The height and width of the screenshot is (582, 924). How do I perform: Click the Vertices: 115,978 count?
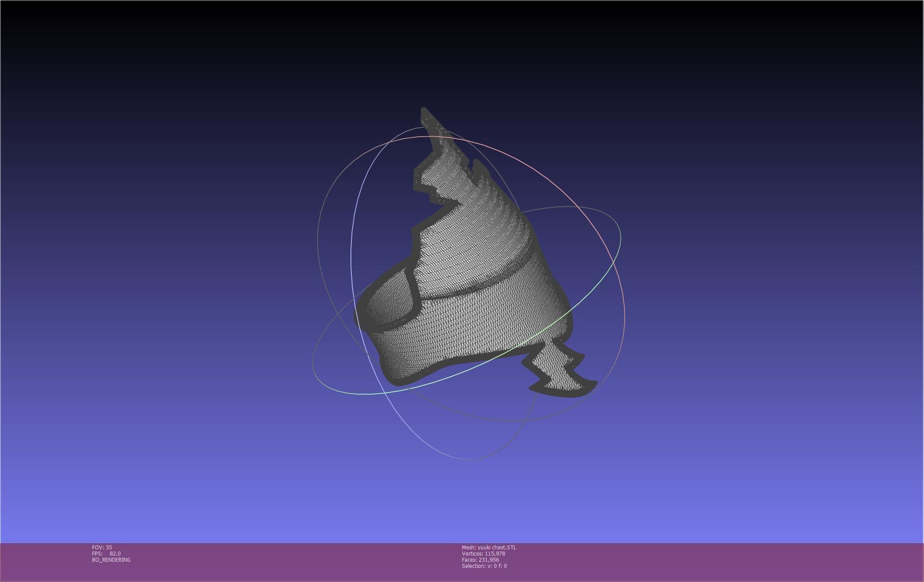coord(483,553)
